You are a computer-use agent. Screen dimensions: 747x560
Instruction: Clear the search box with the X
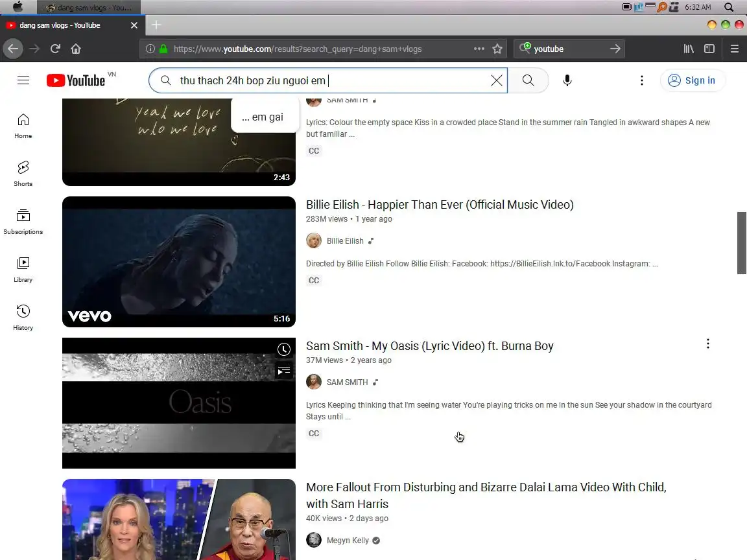[497, 80]
